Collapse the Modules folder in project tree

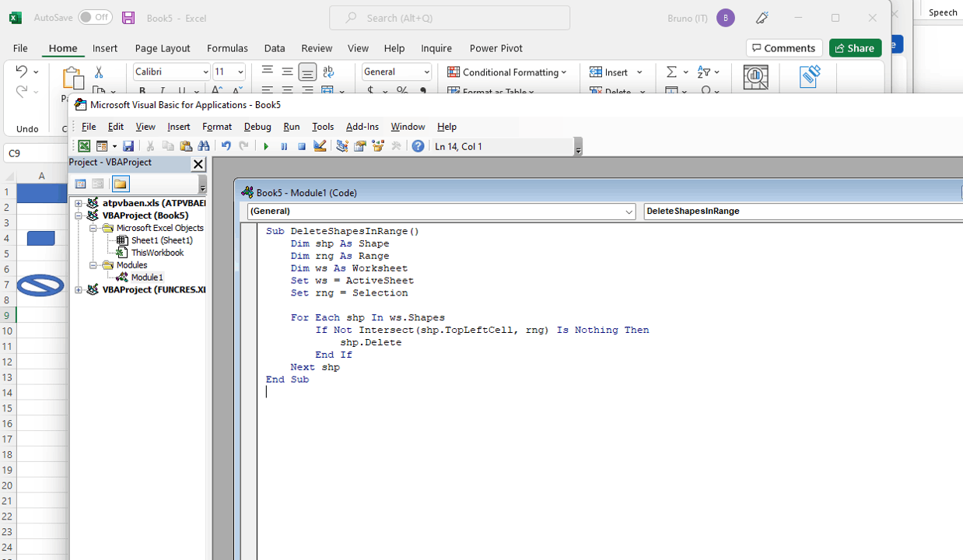93,265
